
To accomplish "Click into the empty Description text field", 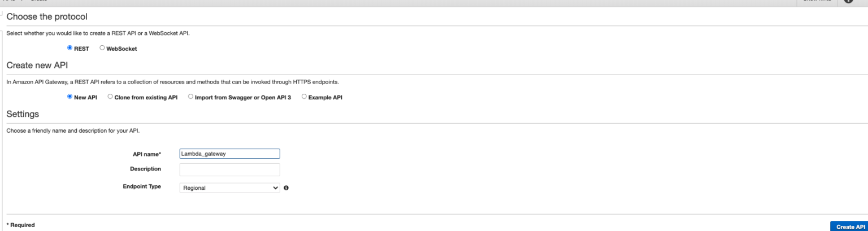I will pyautogui.click(x=229, y=169).
